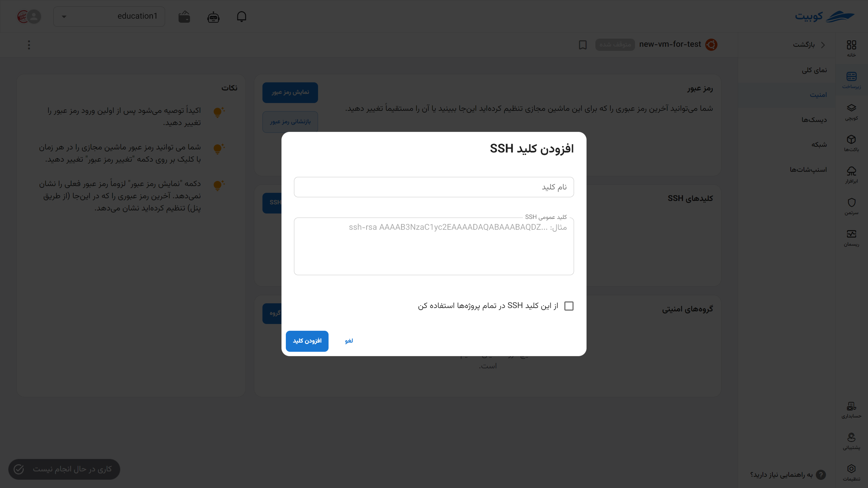Image resolution: width=868 pixels, height=488 pixels.
Task: Select the سرتمن shield icon
Action: 852,203
